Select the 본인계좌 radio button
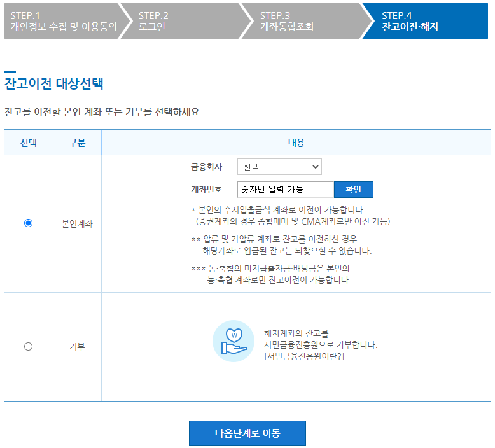Viewport: 495px width, 448px height. [29, 223]
